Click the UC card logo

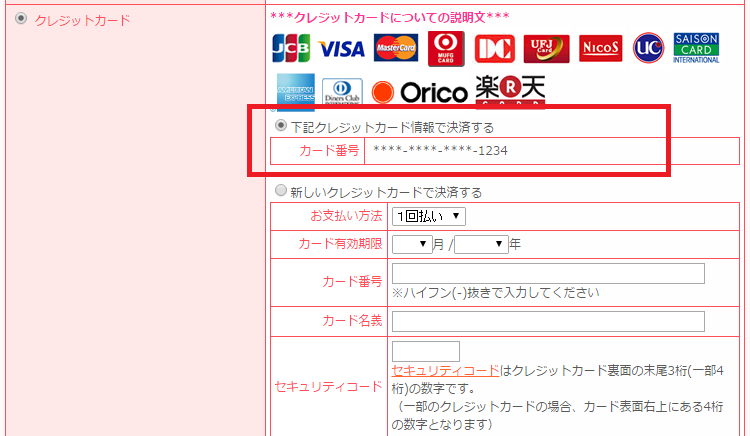coord(649,48)
